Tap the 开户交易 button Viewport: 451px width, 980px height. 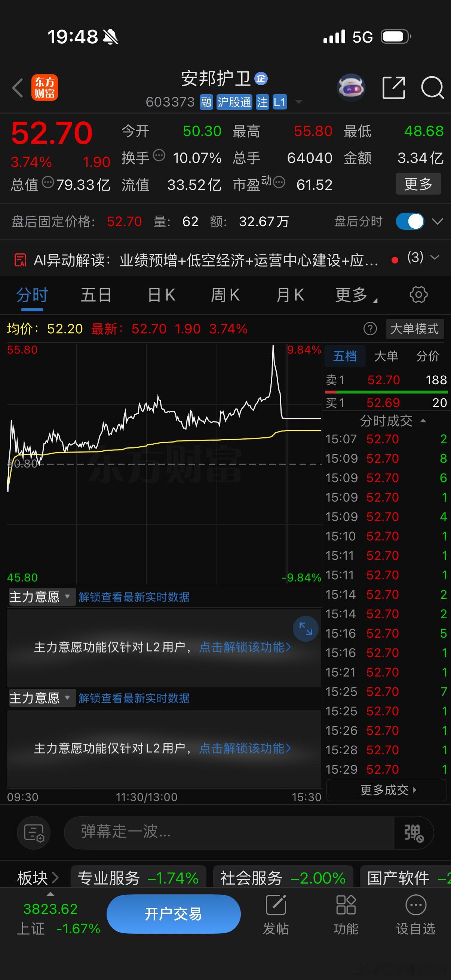point(174,913)
